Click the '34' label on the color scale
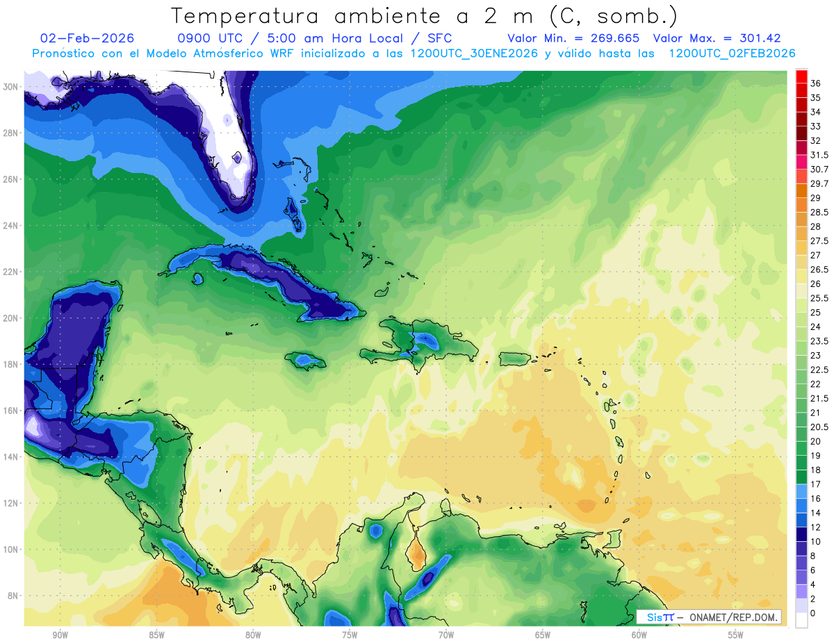 [x=816, y=112]
